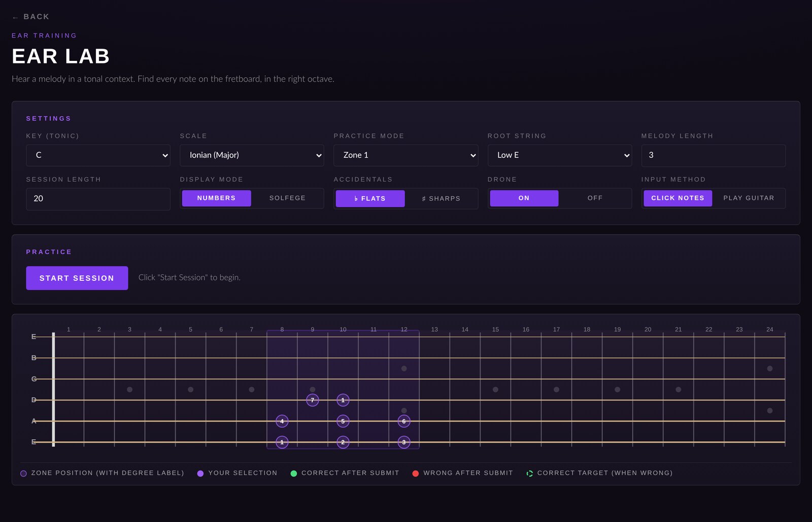The height and width of the screenshot is (522, 812).
Task: Click the fret number 20 label
Action: [x=648, y=330]
